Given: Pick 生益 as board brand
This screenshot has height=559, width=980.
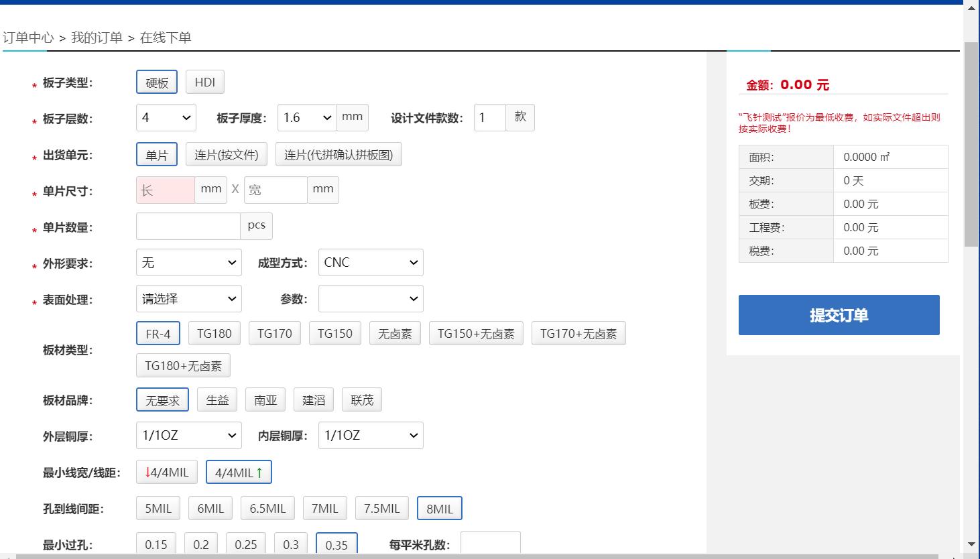Looking at the screenshot, I should 217,400.
